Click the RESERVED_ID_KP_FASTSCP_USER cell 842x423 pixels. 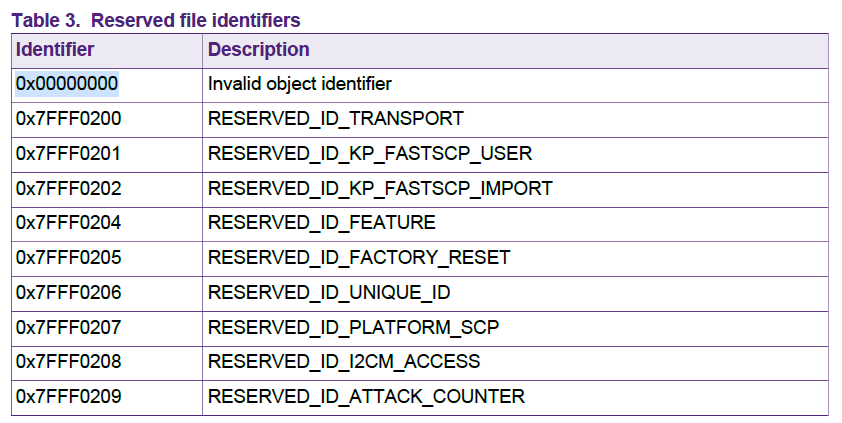point(369,154)
